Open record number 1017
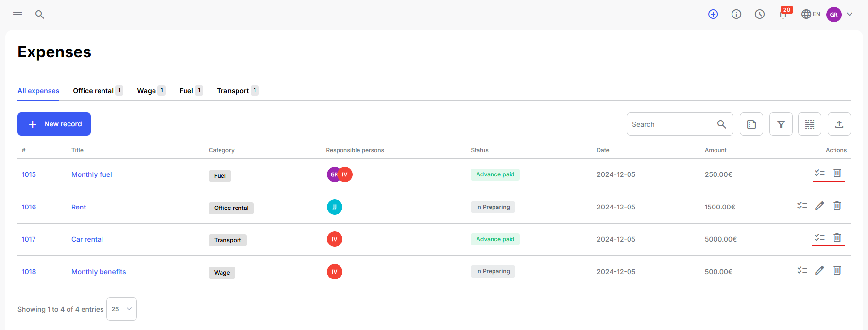This screenshot has height=330, width=868. 29,239
